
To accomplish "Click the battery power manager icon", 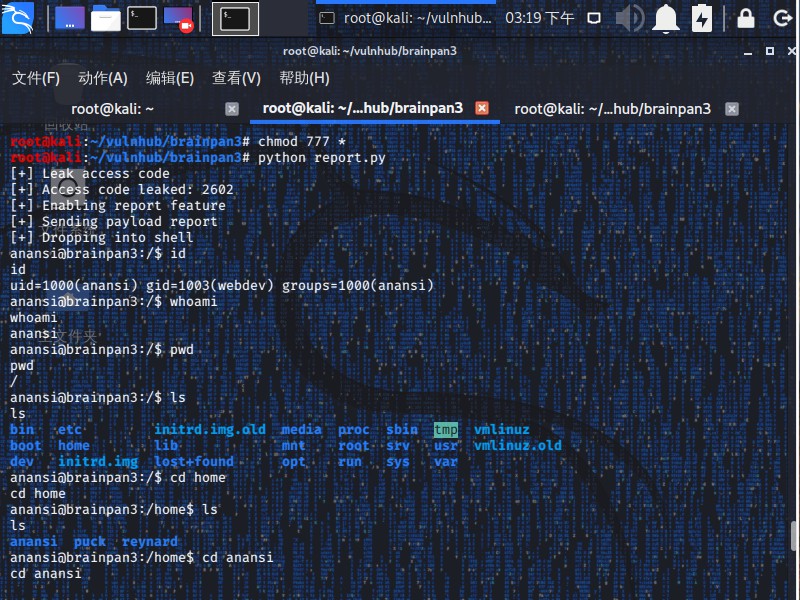I will click(702, 18).
